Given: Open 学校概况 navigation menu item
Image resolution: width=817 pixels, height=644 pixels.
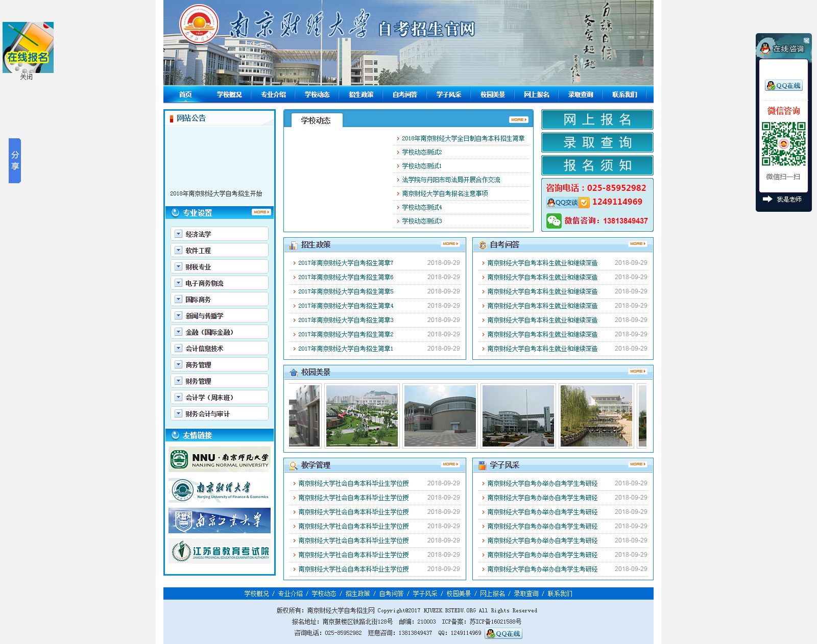Looking at the screenshot, I should click(x=229, y=94).
